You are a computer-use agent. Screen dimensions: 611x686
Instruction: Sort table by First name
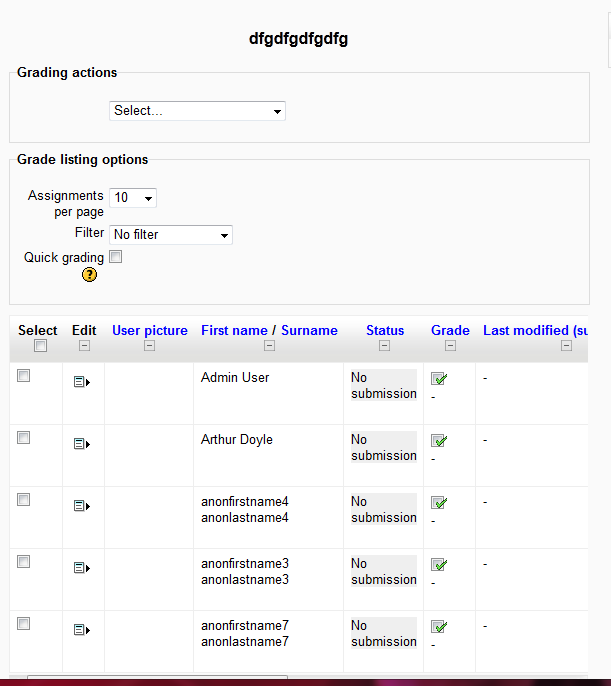coord(234,330)
